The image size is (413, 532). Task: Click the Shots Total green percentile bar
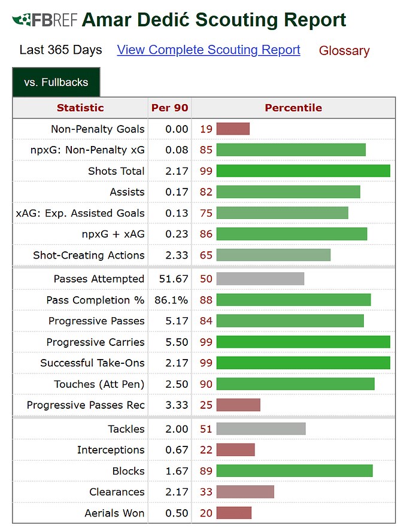click(x=303, y=171)
